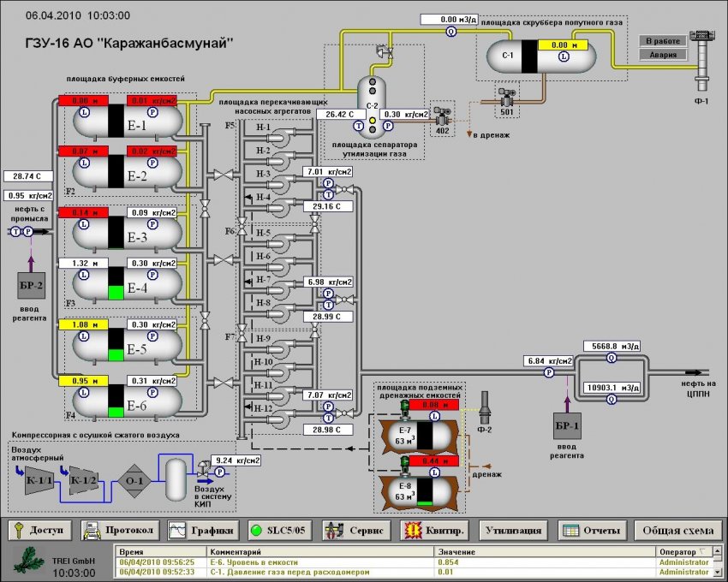Switch to the Утилизация screen
Viewport: 728px width, 582px height.
(x=513, y=530)
